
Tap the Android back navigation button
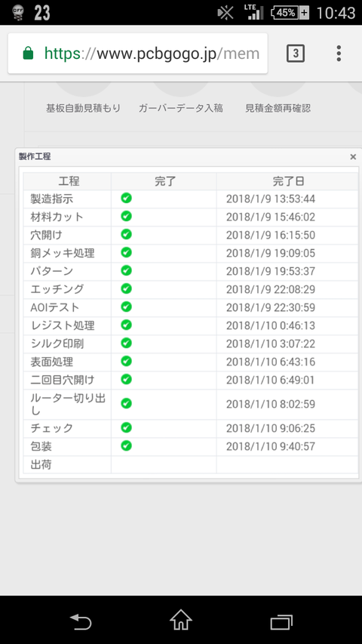(x=81, y=621)
